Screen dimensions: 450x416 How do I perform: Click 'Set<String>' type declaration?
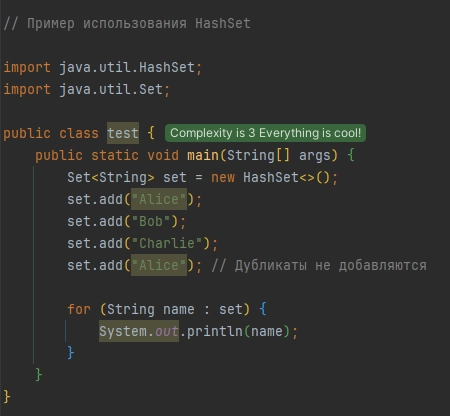pyautogui.click(x=111, y=177)
